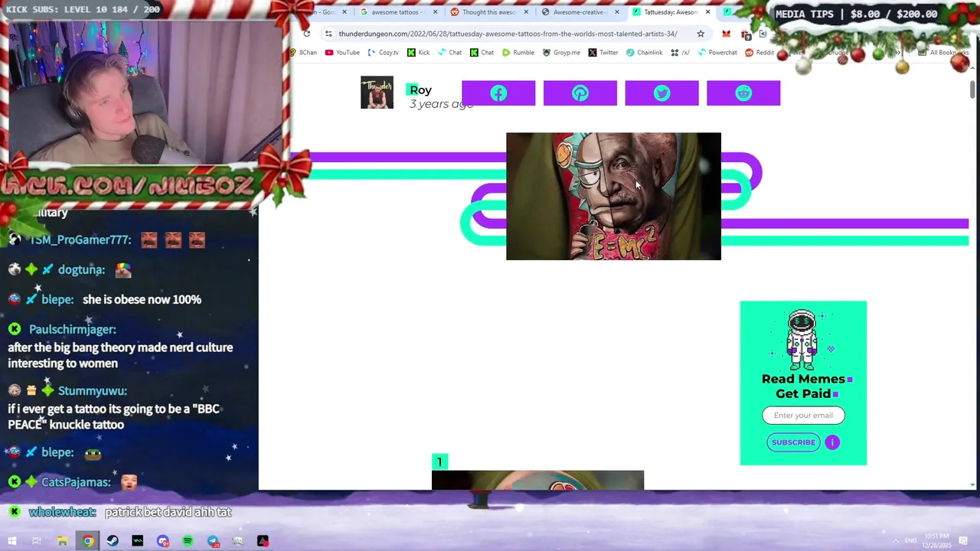
Task: Click the first Chat bookmark
Action: coord(449,53)
